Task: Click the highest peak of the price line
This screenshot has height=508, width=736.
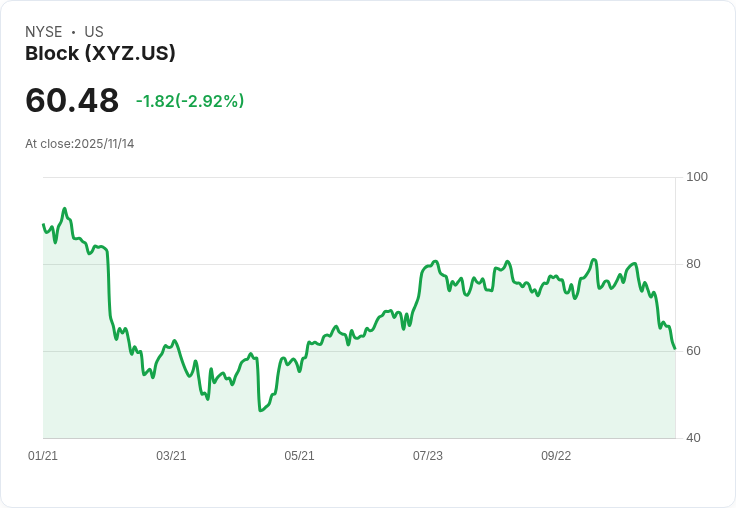Action: (x=64, y=209)
